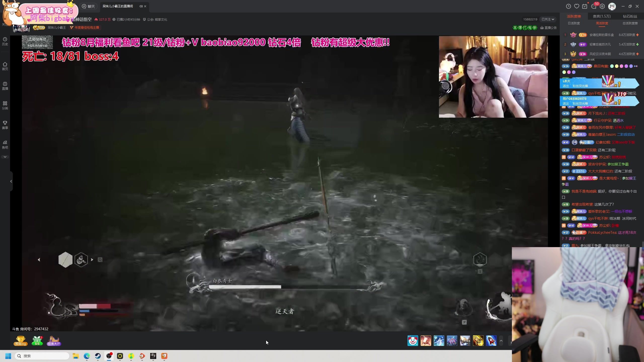Expand more sidebar items chevron

5,157
